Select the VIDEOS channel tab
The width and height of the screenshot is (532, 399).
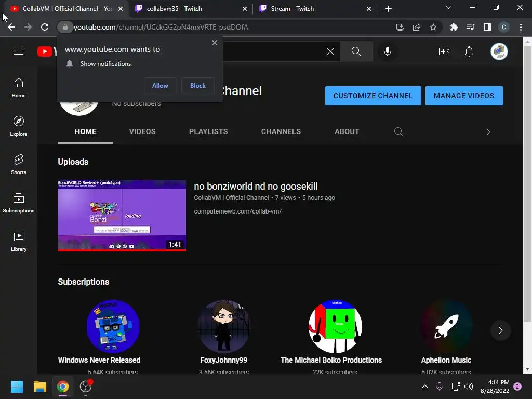(x=142, y=131)
